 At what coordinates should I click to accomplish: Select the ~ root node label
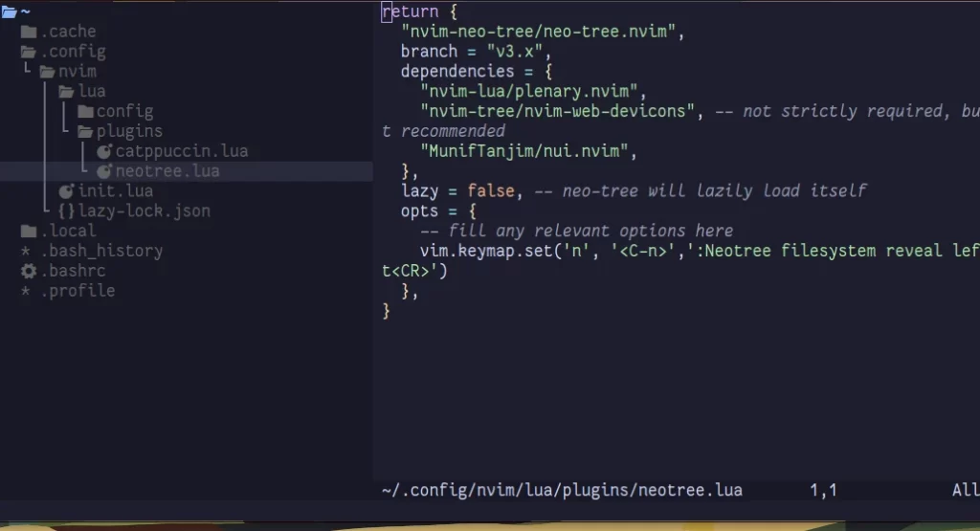26,11
